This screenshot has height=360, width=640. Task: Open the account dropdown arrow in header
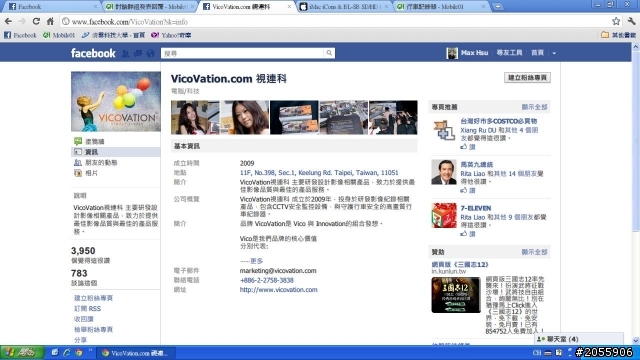click(554, 53)
